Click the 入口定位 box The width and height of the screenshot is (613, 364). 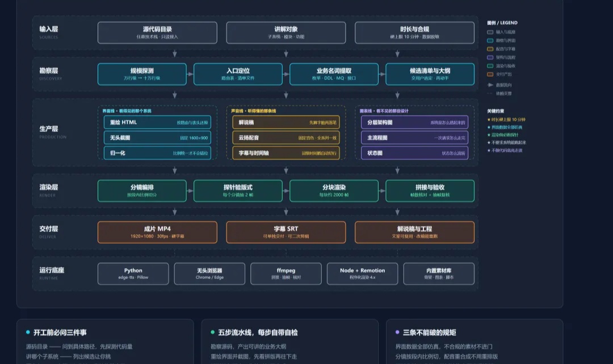[x=238, y=74]
